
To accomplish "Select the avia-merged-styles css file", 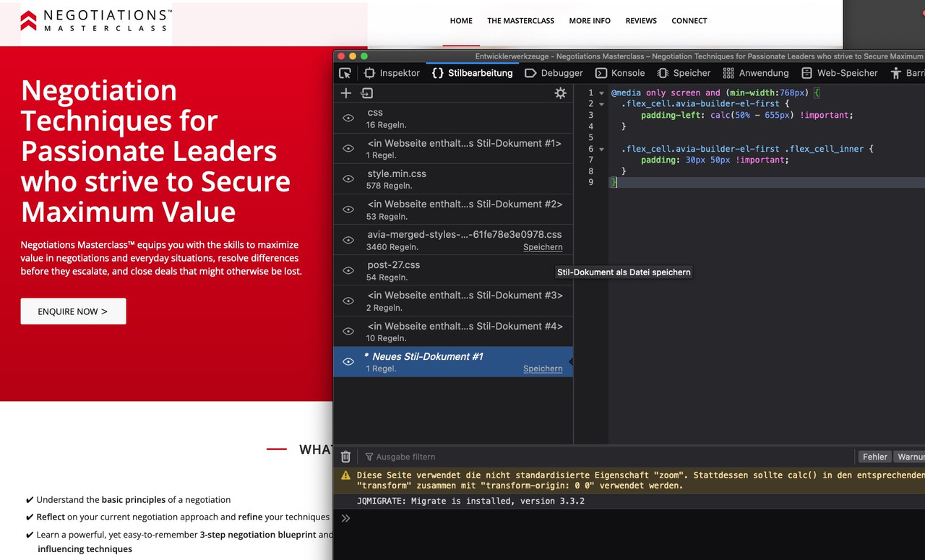I will click(x=453, y=240).
